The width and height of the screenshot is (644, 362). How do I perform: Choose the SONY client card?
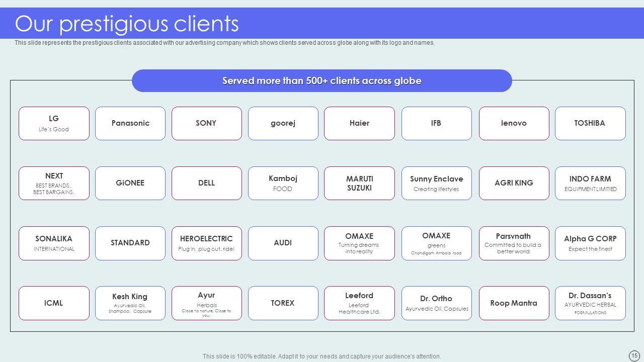pyautogui.click(x=207, y=123)
